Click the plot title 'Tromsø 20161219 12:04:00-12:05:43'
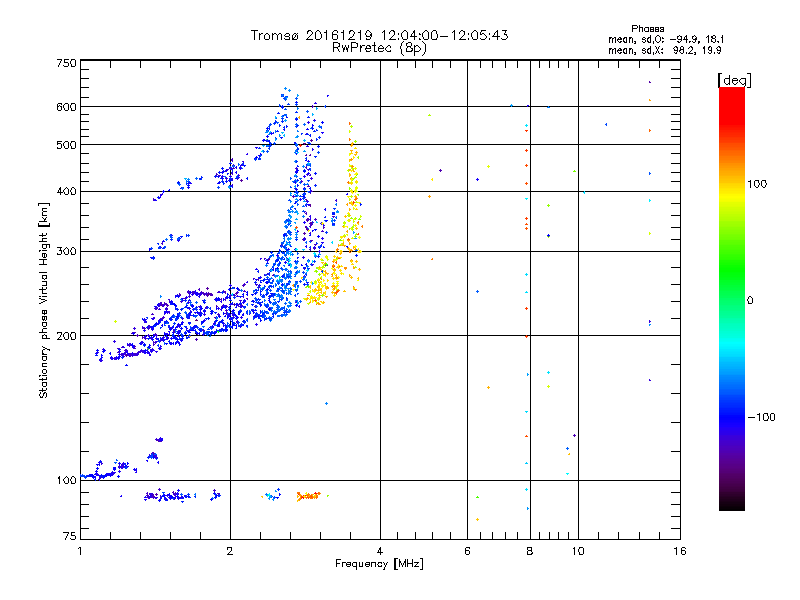The width and height of the screenshot is (800, 600). [379, 35]
